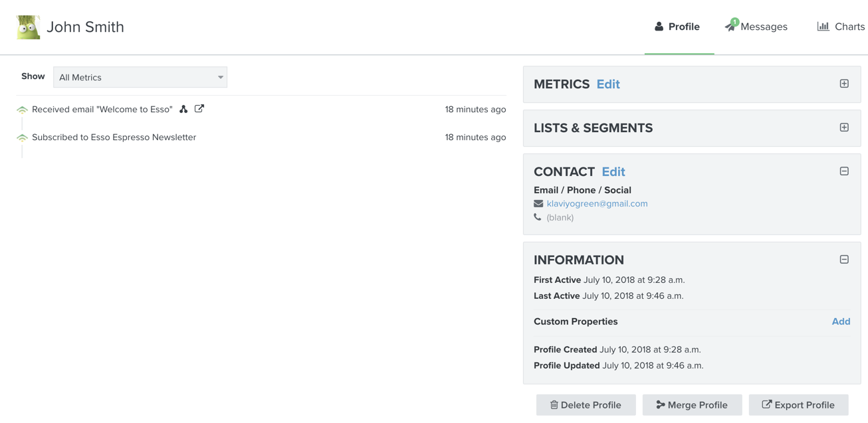Click the Subscribed event signal icon
Screen dimensions: 868x423
(22, 138)
